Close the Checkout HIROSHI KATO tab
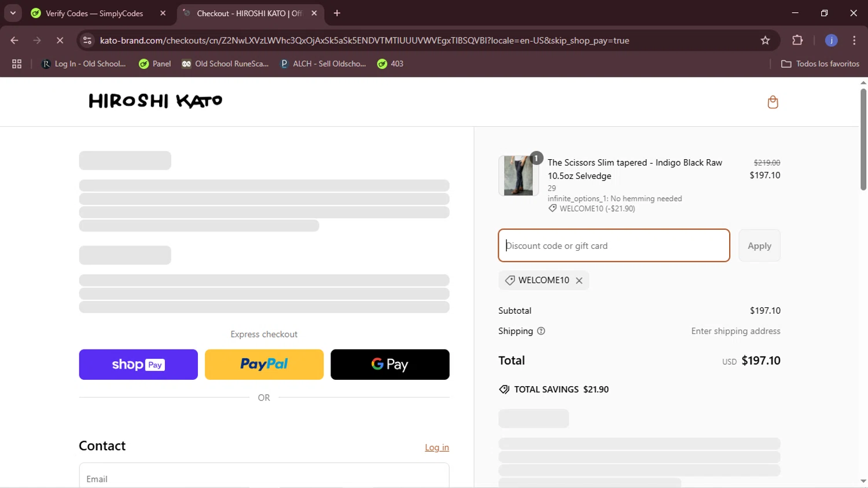The width and height of the screenshot is (868, 488). pos(314,13)
